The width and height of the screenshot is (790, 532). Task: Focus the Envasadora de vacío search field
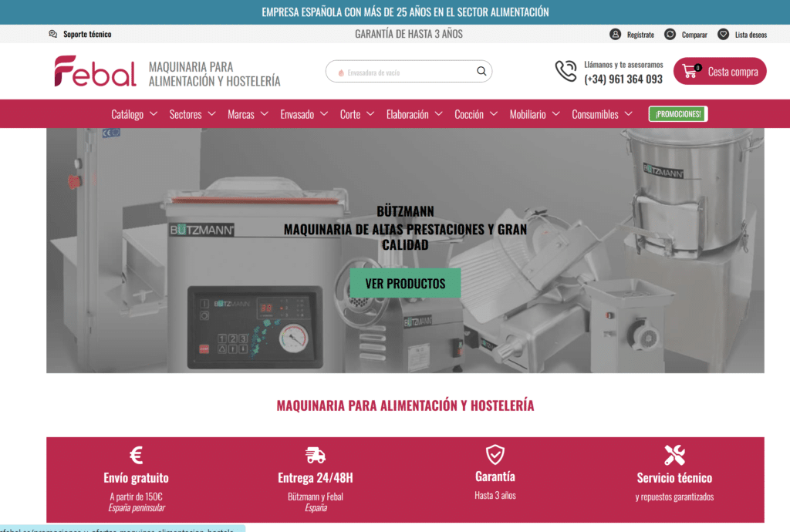pos(409,72)
